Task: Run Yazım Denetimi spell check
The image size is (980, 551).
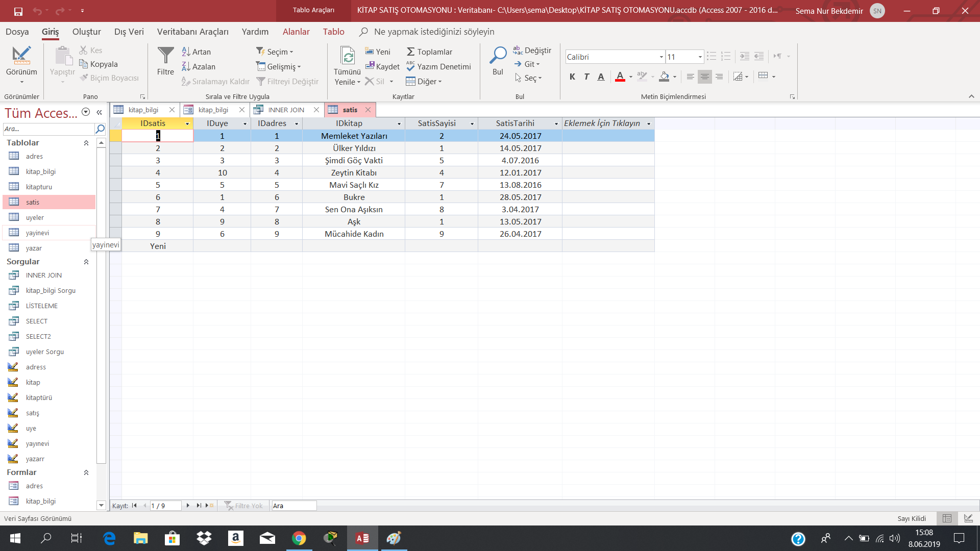Action: point(439,66)
